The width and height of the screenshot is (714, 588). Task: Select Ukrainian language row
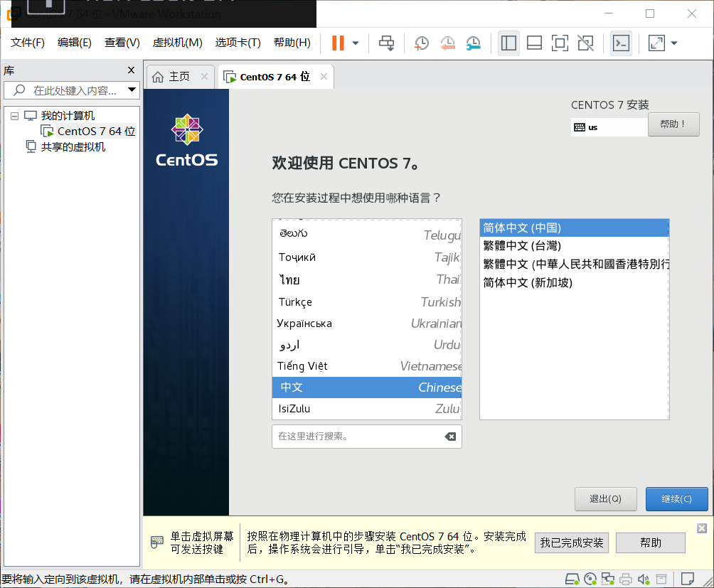[x=367, y=323]
